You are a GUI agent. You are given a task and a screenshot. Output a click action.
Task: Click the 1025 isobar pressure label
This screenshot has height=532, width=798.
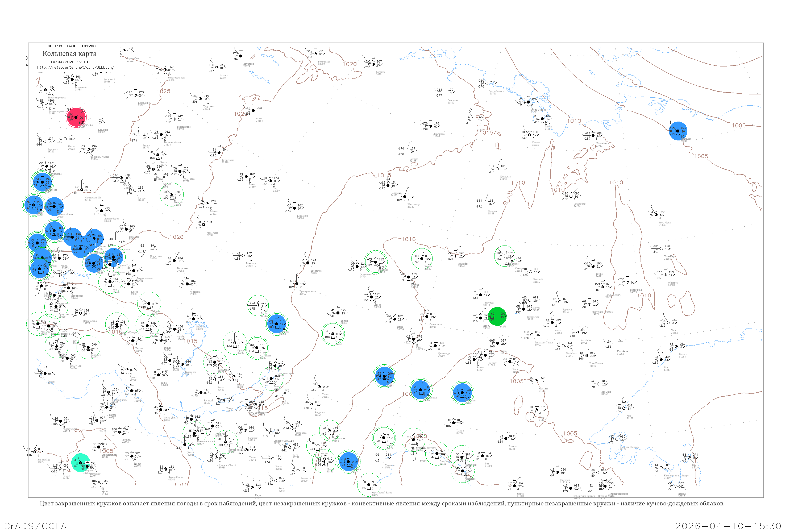(163, 91)
